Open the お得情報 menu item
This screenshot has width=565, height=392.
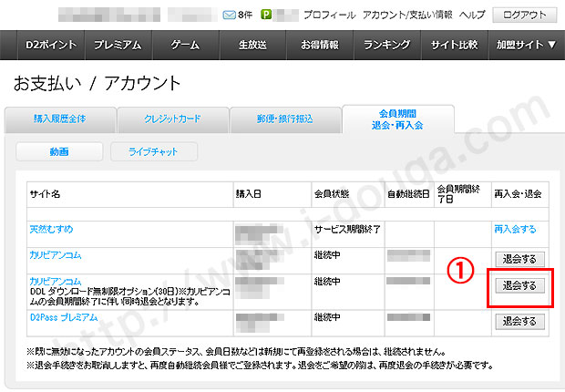(x=319, y=45)
